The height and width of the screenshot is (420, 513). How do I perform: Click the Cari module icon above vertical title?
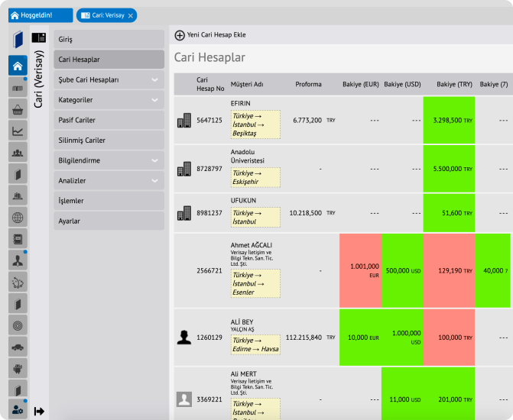coord(38,37)
